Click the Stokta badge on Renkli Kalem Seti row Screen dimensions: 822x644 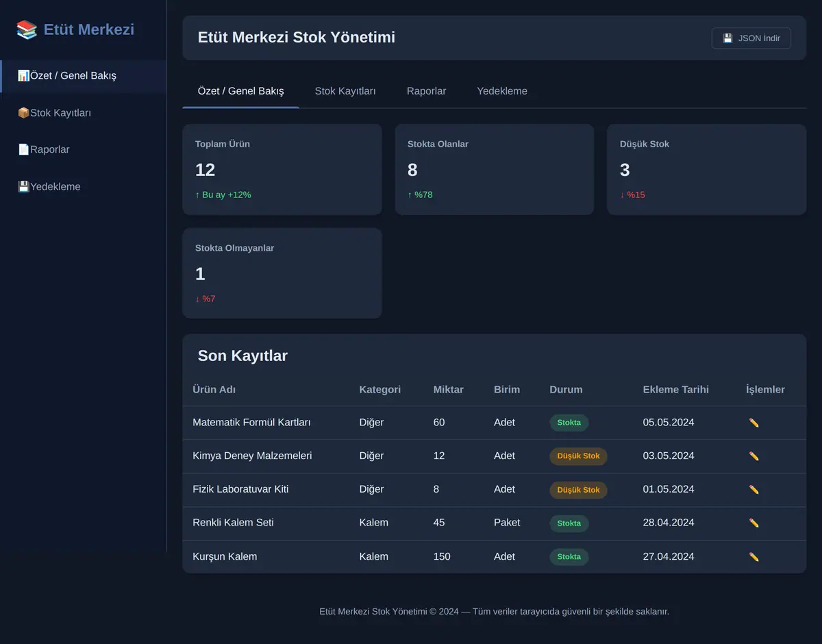(x=569, y=523)
